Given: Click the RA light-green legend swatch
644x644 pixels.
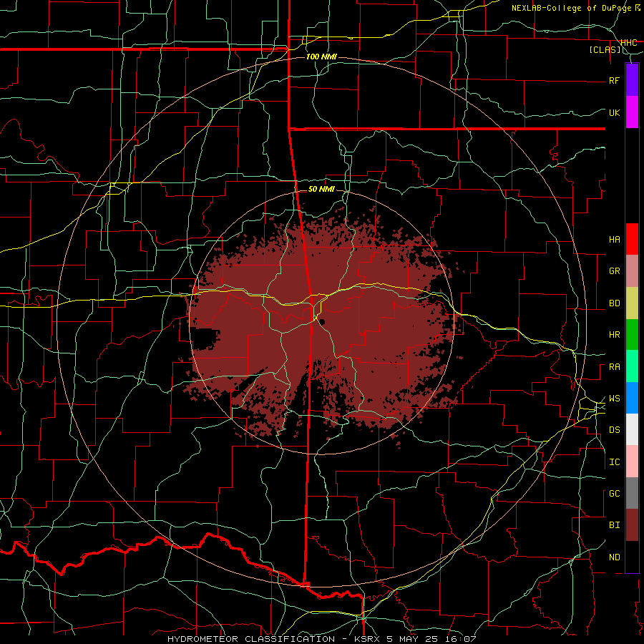Looking at the screenshot, I should pyautogui.click(x=632, y=366).
